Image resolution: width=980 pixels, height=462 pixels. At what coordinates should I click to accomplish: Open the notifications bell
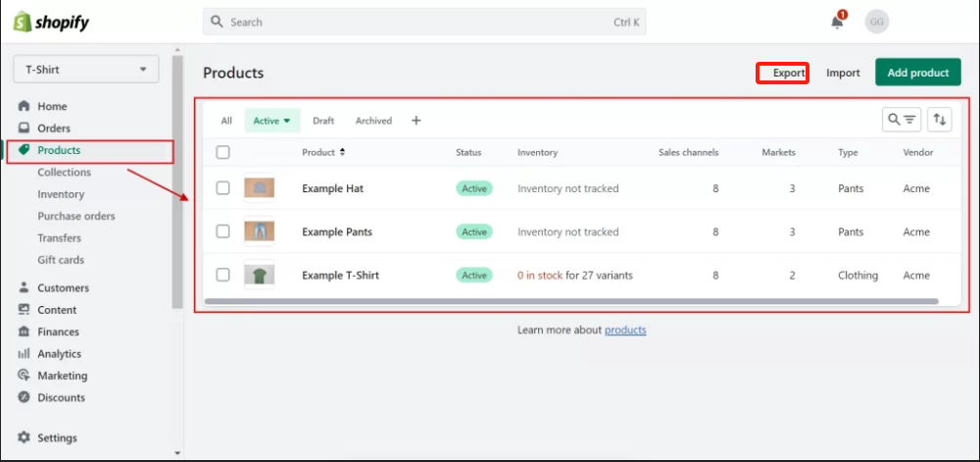[837, 22]
